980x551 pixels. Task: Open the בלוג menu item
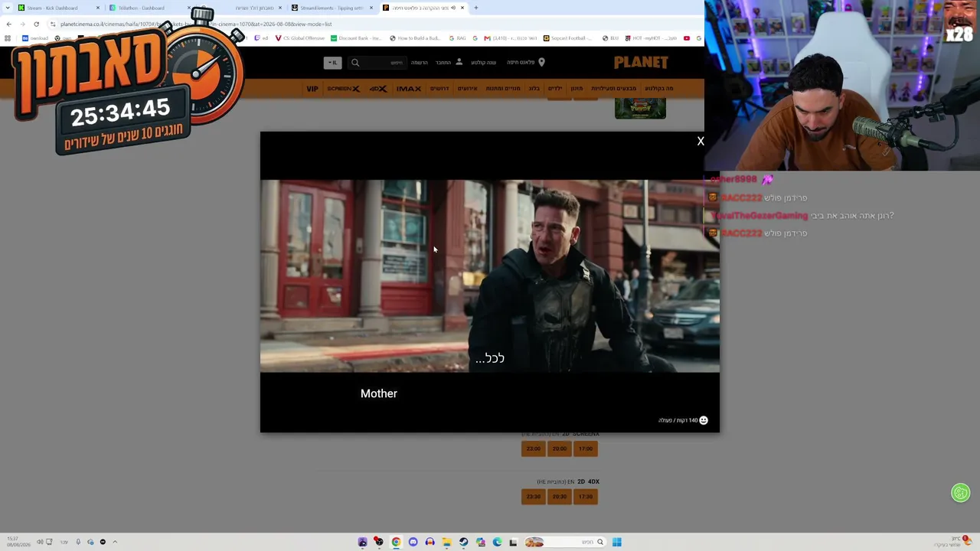coord(534,89)
